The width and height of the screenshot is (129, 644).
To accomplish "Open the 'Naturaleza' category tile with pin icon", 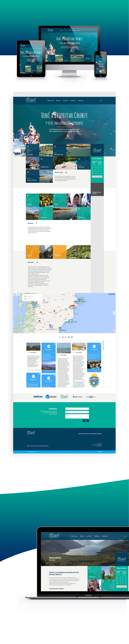I will click(84, 213).
